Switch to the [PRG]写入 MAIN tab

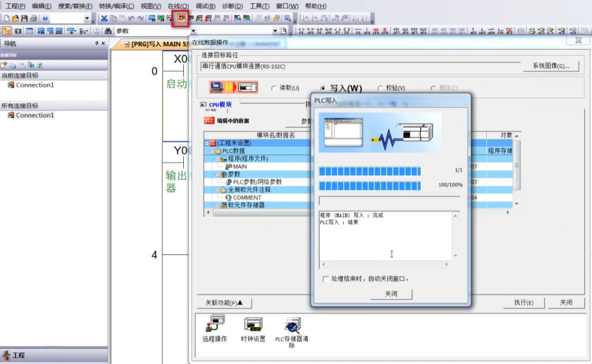click(156, 44)
